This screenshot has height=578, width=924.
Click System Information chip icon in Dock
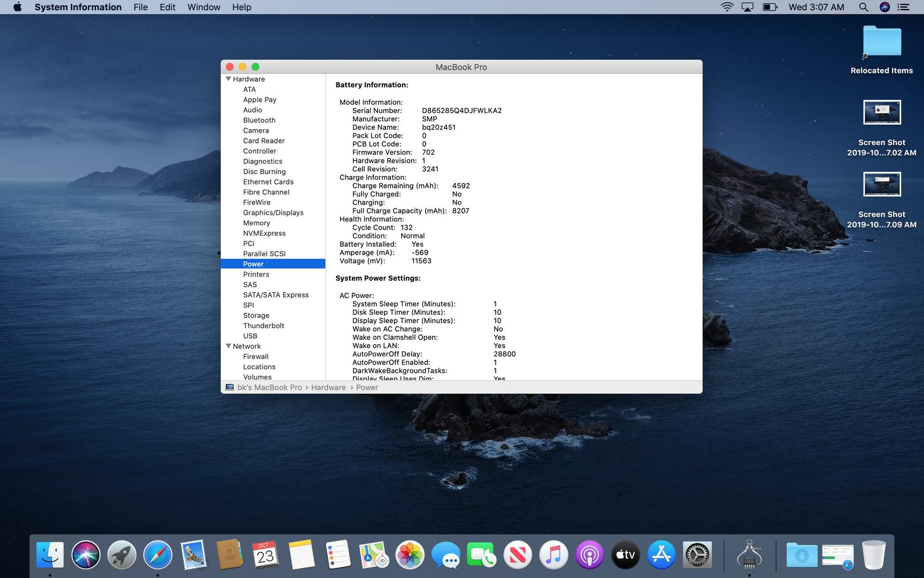point(749,555)
